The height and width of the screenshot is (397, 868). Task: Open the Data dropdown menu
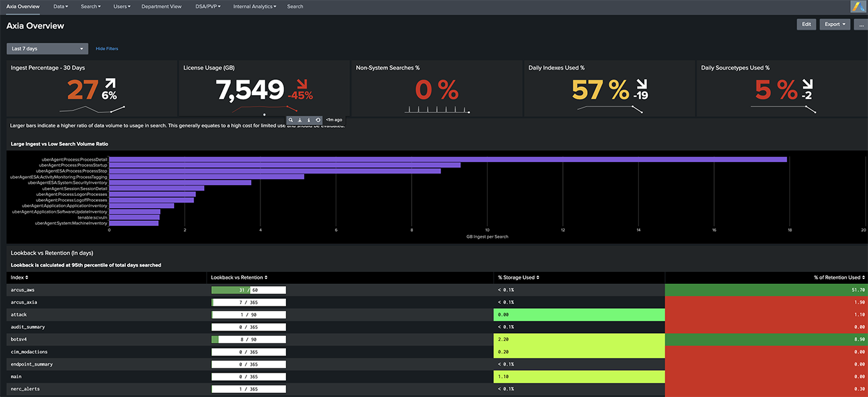click(x=60, y=6)
